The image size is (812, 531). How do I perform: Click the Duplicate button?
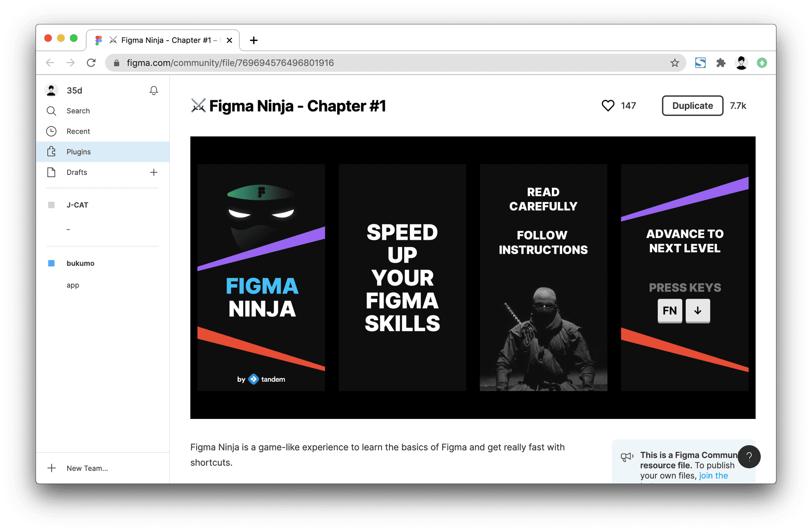click(x=692, y=106)
